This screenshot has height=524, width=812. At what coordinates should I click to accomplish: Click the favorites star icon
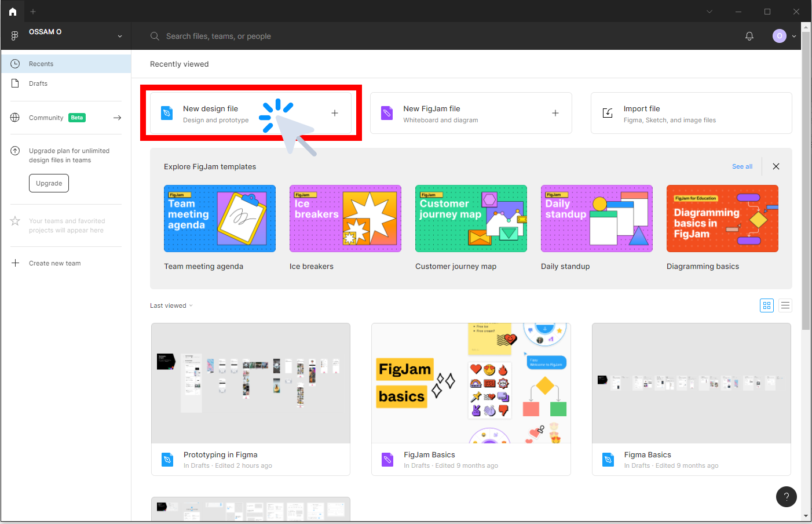point(15,221)
